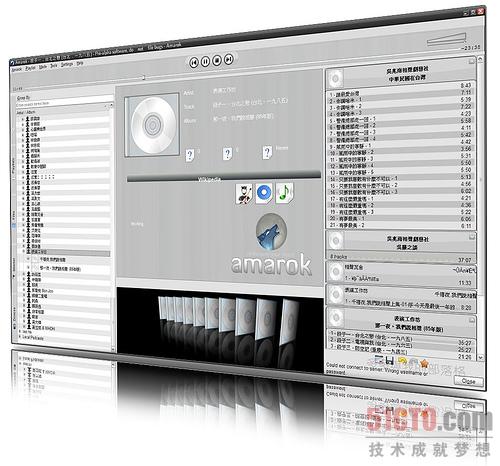Click the large CD album cover
This screenshot has width=500, height=466.
coord(152,125)
